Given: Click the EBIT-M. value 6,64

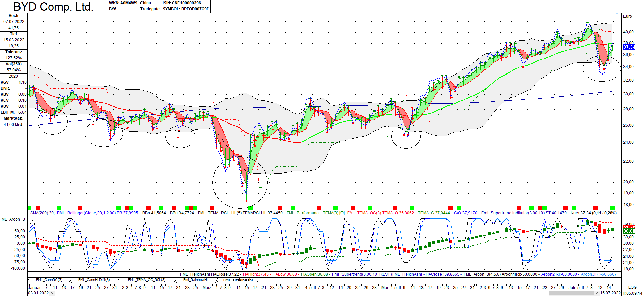Looking at the screenshot, I should pyautogui.click(x=23, y=112).
